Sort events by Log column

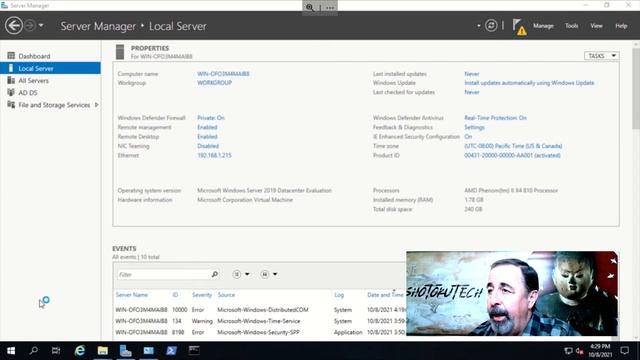(339, 295)
